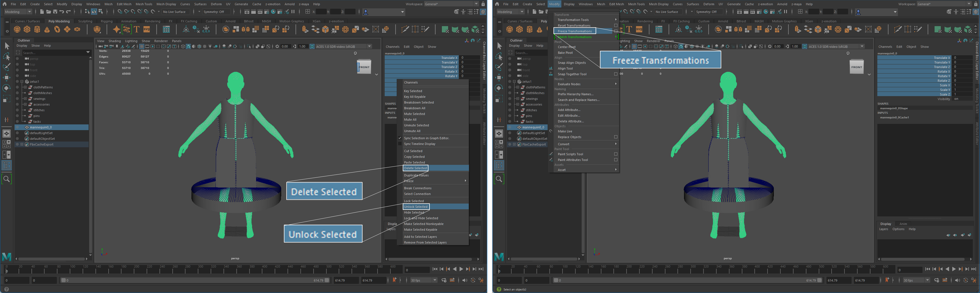Click go-to-start playback button in right window
Viewport: 980px width, 293px height.
pyautogui.click(x=928, y=270)
